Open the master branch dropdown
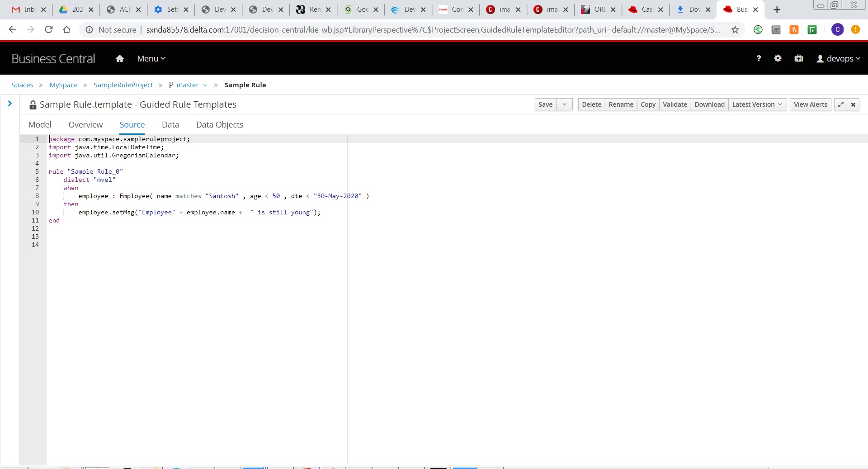Viewport: 868px width, 469px height. click(188, 85)
